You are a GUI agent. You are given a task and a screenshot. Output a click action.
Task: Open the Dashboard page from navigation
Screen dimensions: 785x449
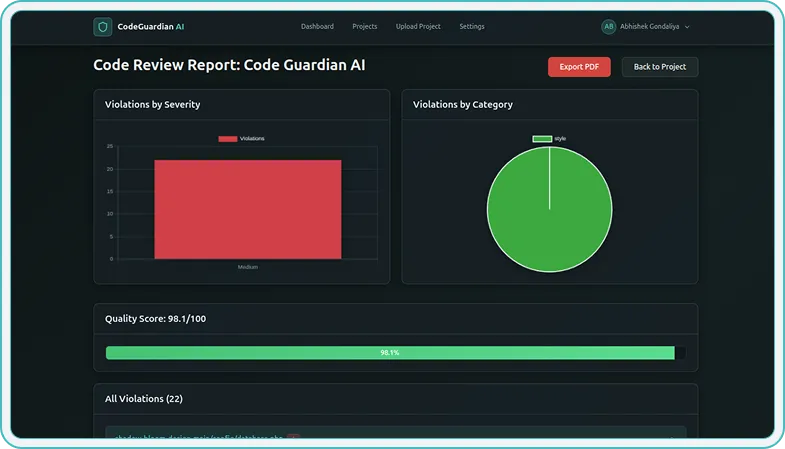coord(317,27)
